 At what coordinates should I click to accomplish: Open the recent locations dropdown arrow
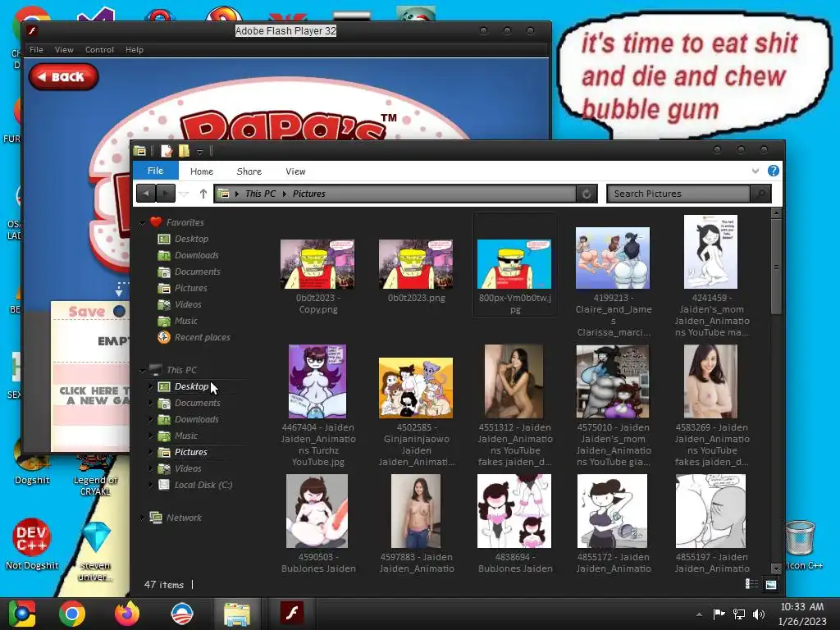click(x=184, y=194)
